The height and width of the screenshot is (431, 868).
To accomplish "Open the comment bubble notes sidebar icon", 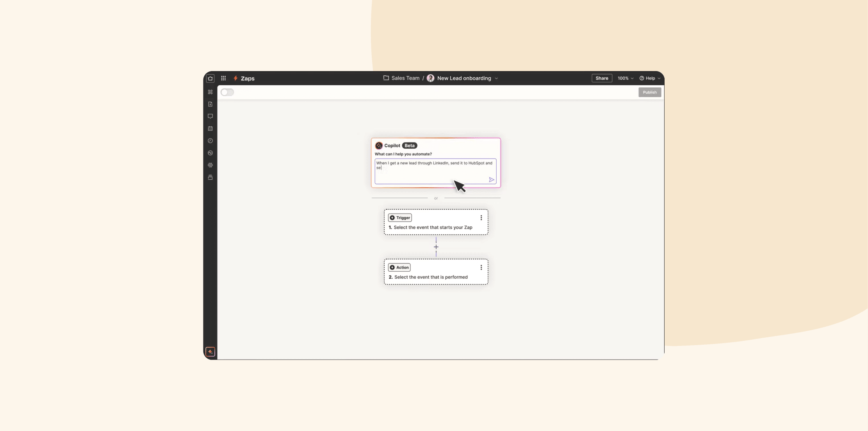I will click(x=210, y=116).
